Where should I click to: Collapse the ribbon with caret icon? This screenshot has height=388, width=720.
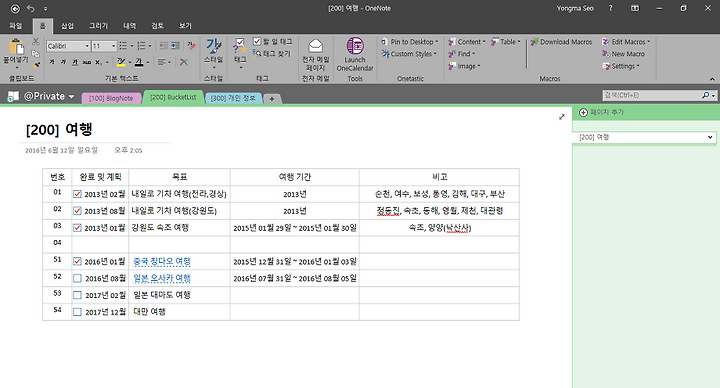pos(712,79)
